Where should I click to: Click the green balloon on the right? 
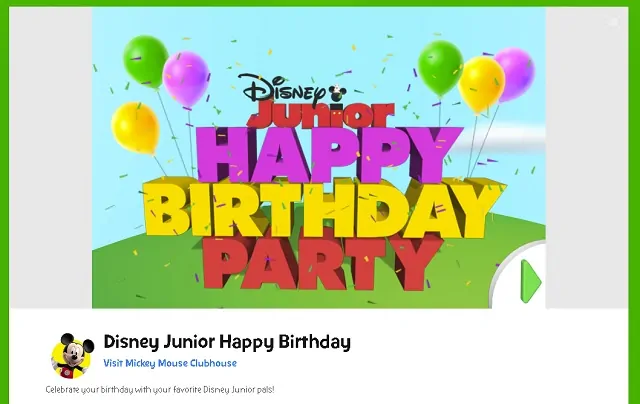[x=440, y=68]
